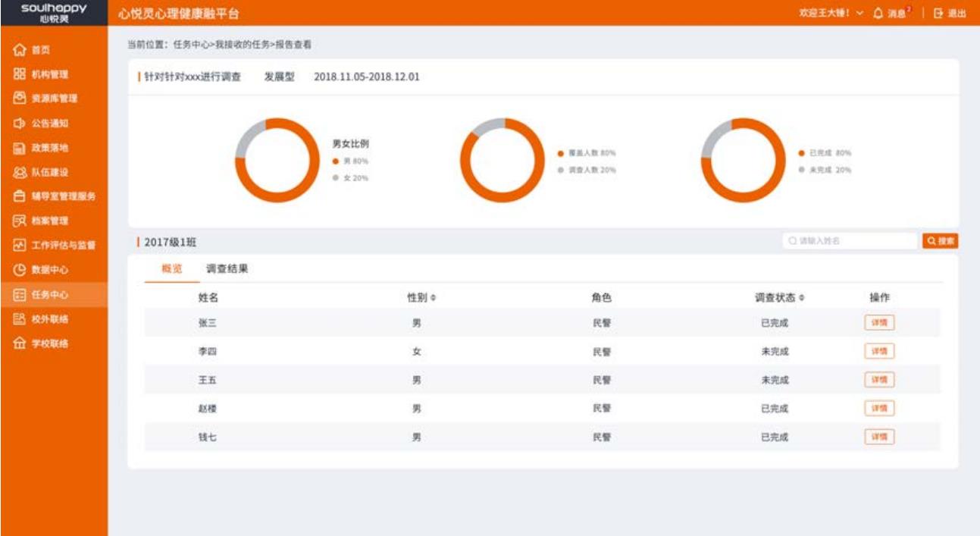Click the home icon in sidebar
The image size is (980, 536).
pos(20,50)
